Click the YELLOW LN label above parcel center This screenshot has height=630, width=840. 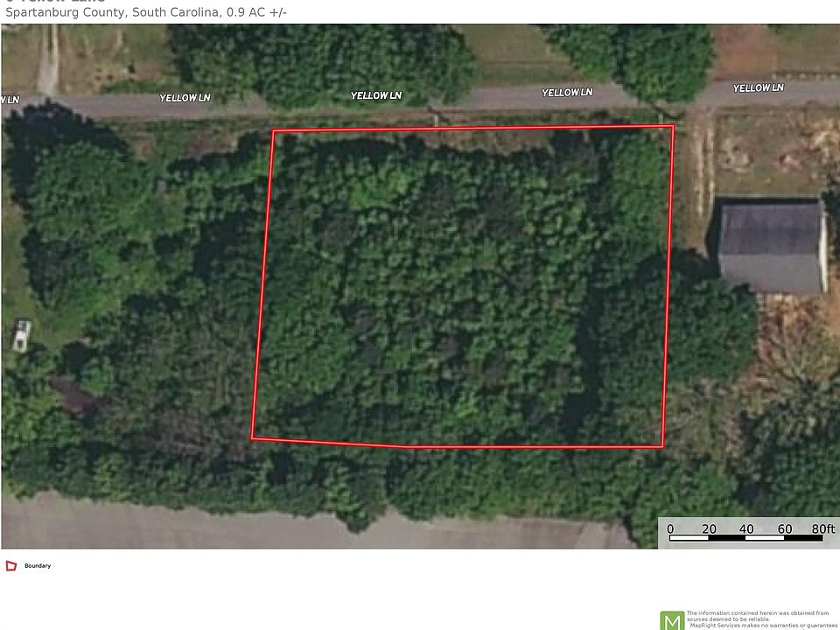(x=376, y=95)
